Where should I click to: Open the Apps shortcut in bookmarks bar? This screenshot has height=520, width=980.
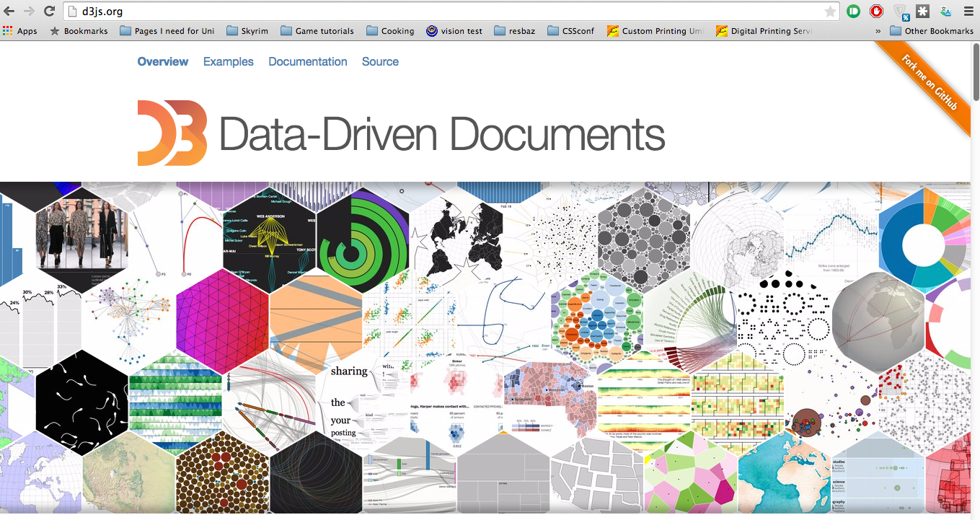tap(20, 31)
